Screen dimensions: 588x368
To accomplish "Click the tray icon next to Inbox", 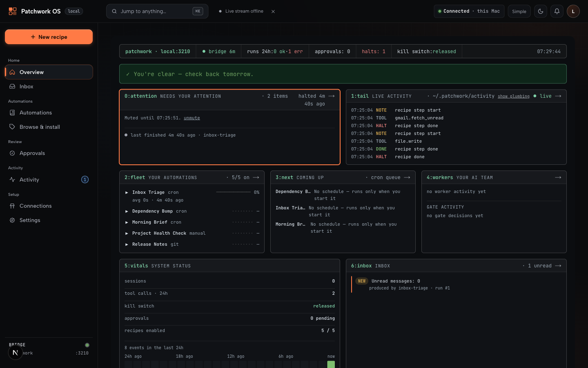I will pyautogui.click(x=12, y=86).
